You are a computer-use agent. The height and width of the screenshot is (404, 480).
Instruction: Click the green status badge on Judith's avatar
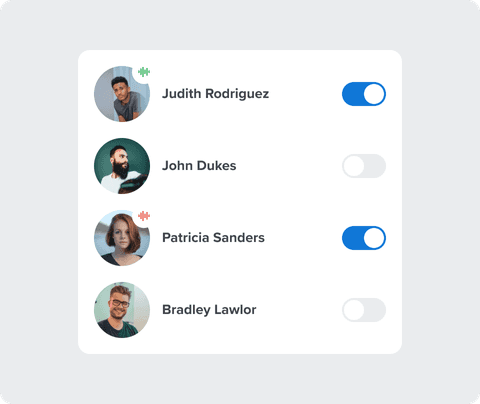point(144,72)
